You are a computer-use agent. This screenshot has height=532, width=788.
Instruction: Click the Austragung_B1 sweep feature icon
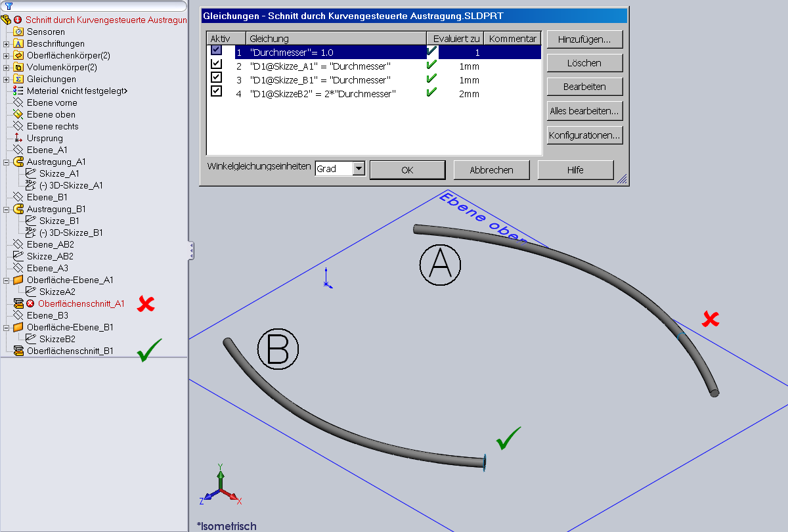pos(18,209)
